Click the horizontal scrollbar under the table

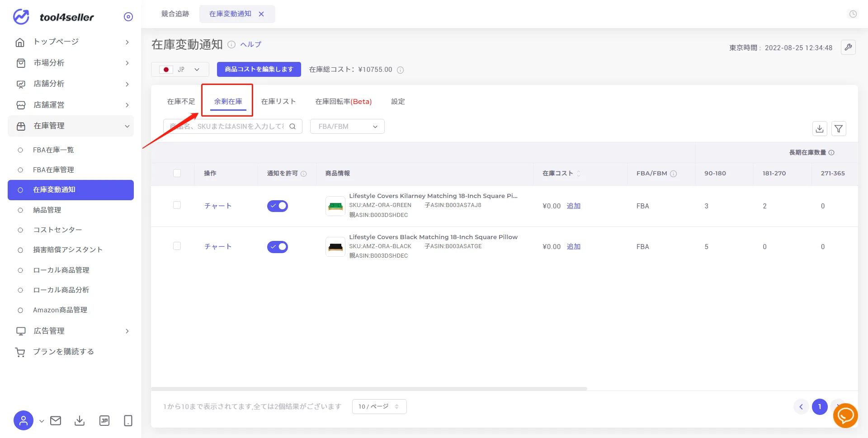pos(369,389)
